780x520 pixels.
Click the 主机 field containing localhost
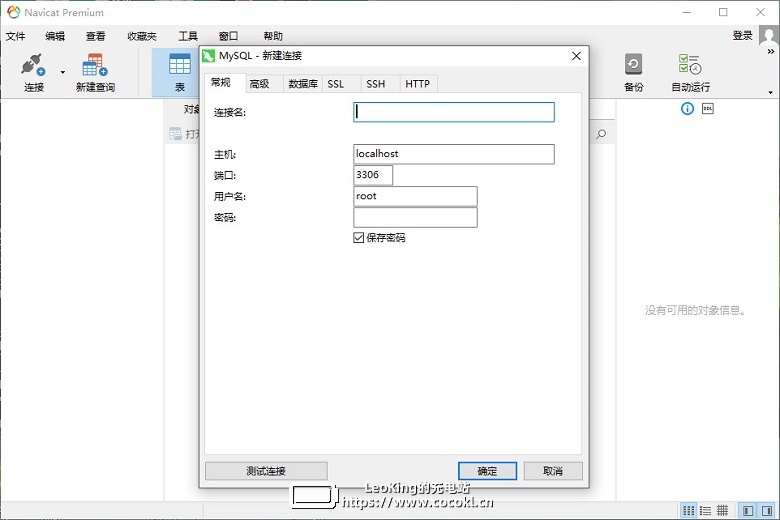click(x=454, y=154)
